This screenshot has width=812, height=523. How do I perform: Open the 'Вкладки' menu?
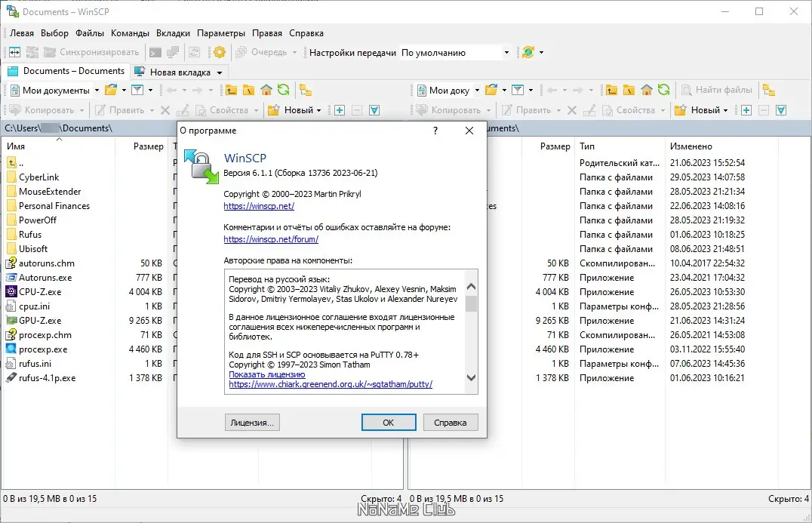[x=173, y=33]
